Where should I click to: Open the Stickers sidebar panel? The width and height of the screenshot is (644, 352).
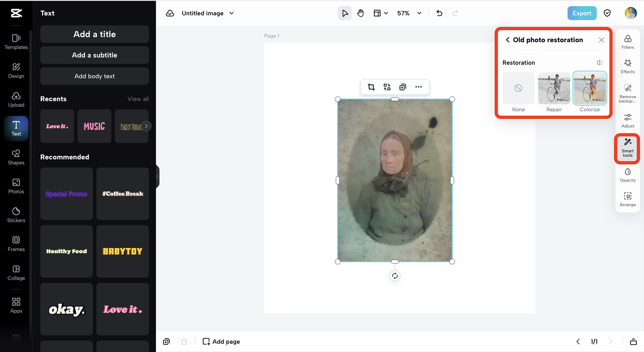[x=16, y=215]
